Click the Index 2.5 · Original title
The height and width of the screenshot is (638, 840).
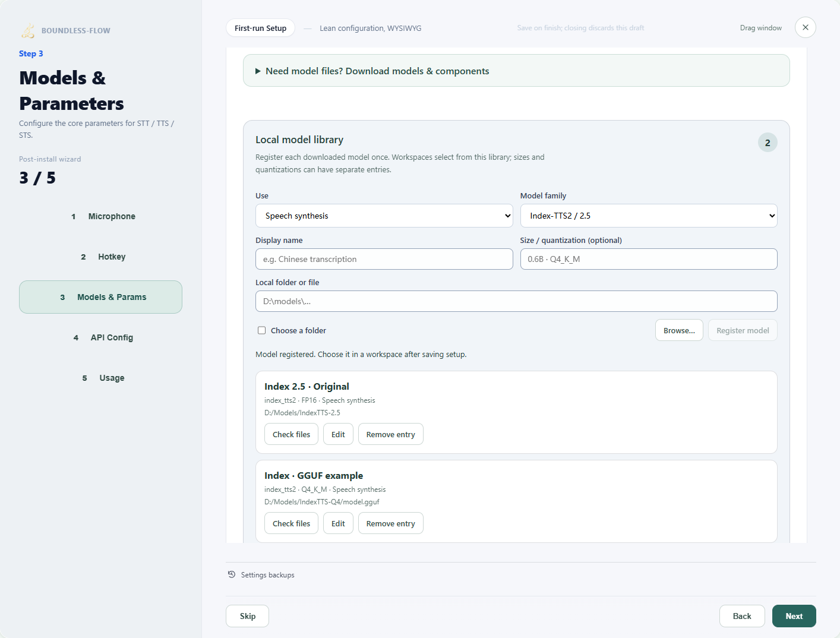[307, 386]
